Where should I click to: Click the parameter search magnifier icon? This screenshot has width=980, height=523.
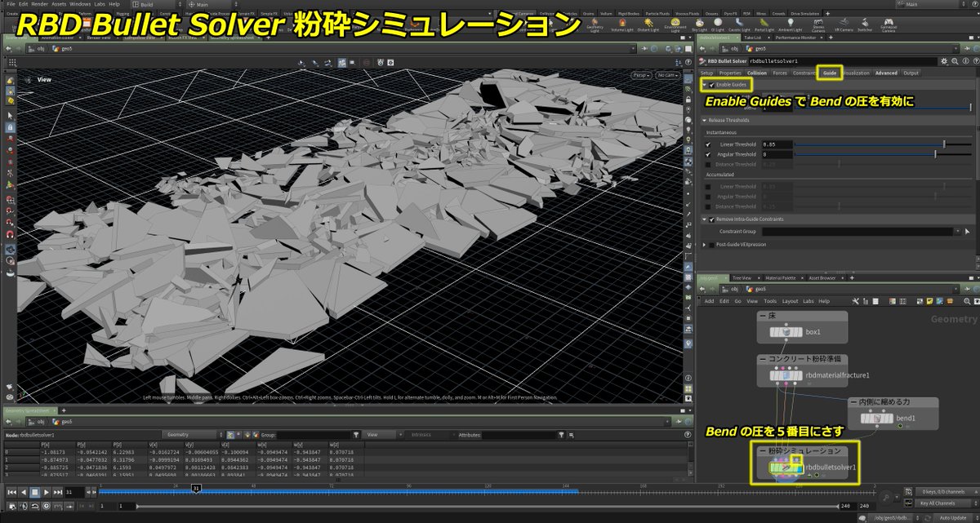point(955,61)
